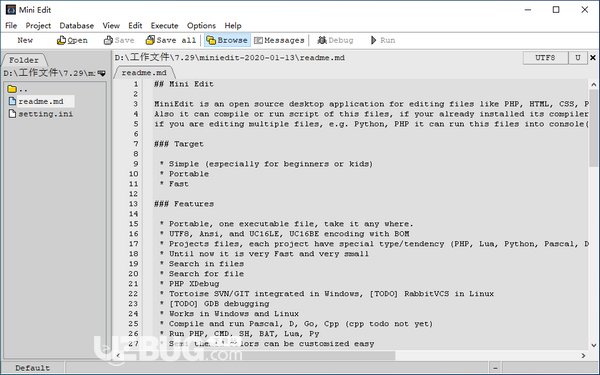The image size is (600, 375).
Task: Click the Default status bar label
Action: [x=33, y=368]
